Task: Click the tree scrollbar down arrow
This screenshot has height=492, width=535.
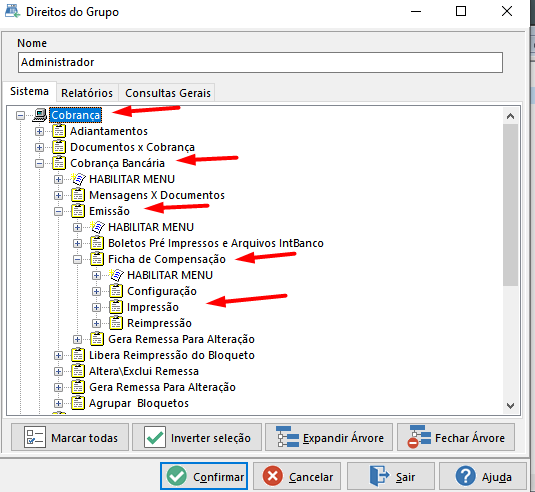Action: [x=510, y=406]
